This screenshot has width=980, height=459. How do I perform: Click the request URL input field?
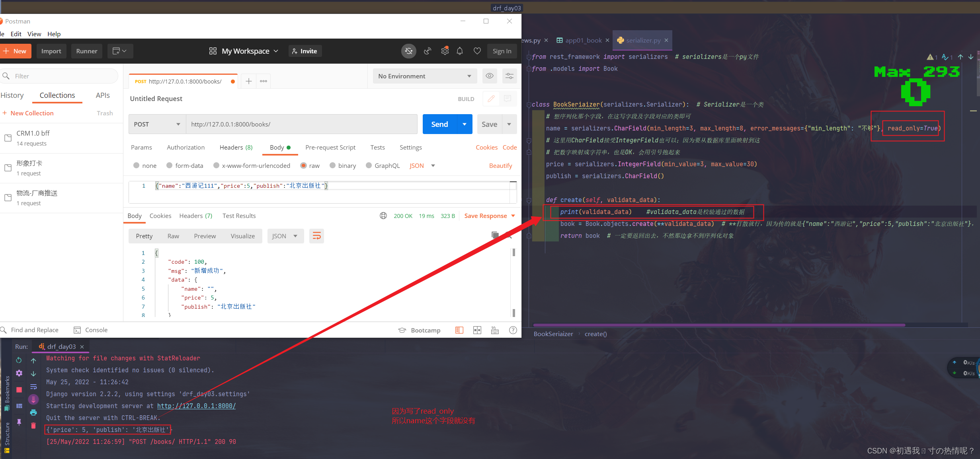301,124
